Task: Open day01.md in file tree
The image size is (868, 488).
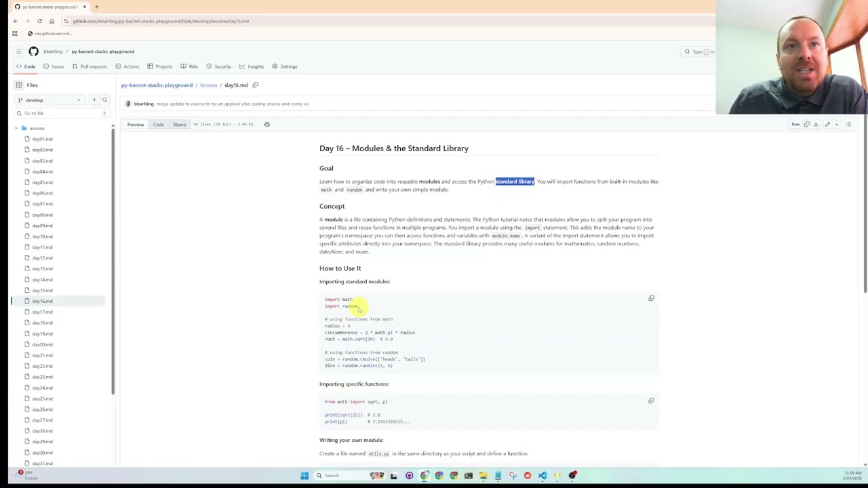Action: point(42,139)
